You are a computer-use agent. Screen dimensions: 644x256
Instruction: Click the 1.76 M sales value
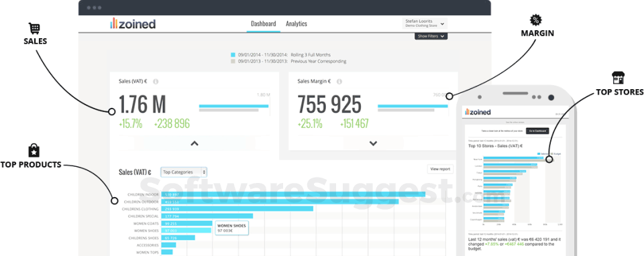click(142, 104)
